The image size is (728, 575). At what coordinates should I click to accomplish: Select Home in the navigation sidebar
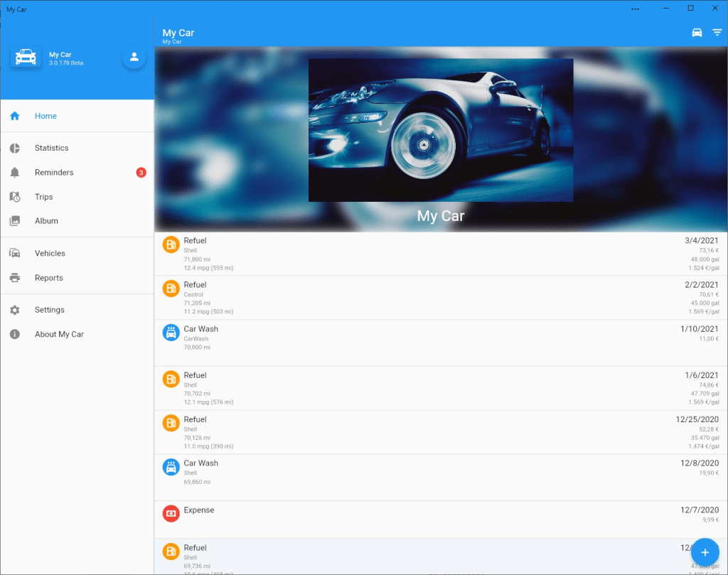pyautogui.click(x=14, y=116)
